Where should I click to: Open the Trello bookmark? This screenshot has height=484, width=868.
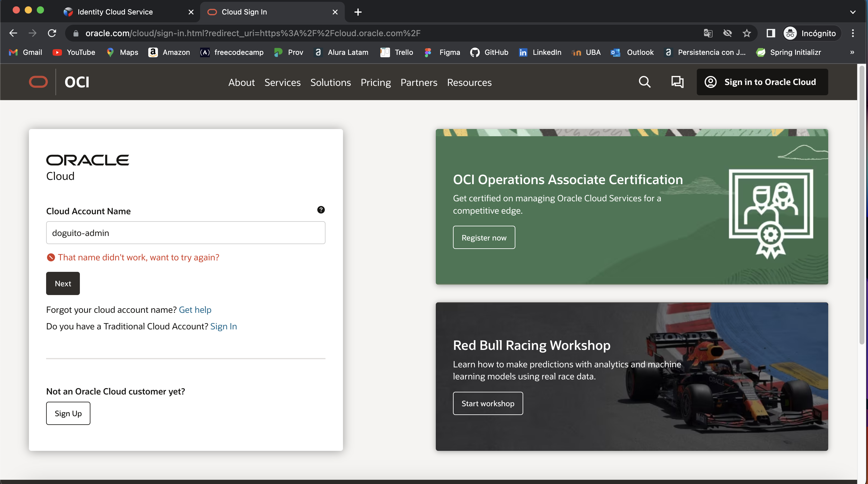tap(397, 52)
